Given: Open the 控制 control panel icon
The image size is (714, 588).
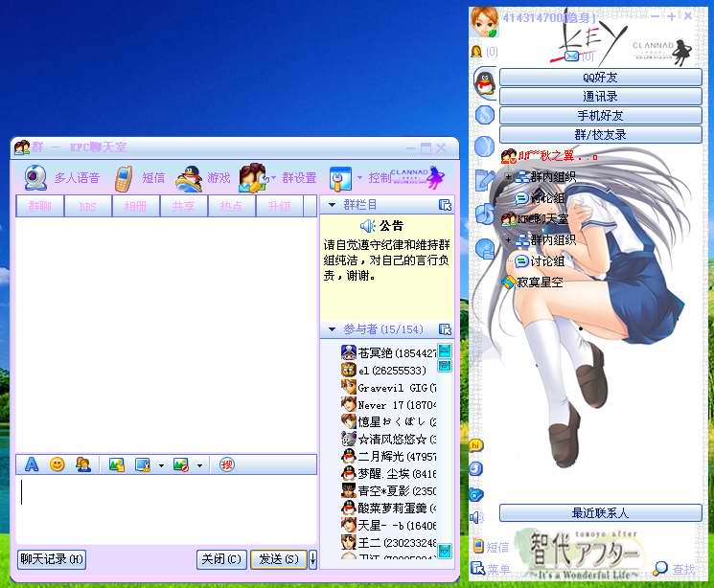Looking at the screenshot, I should click(340, 178).
